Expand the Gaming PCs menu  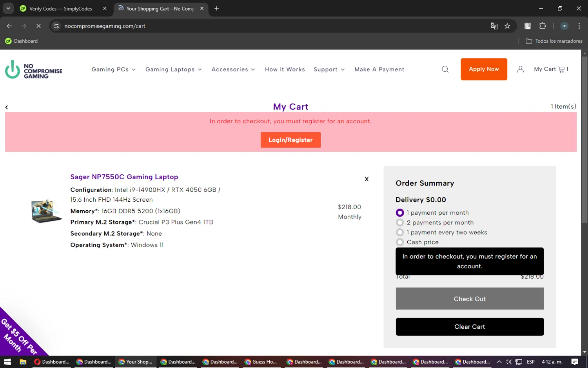(x=114, y=69)
